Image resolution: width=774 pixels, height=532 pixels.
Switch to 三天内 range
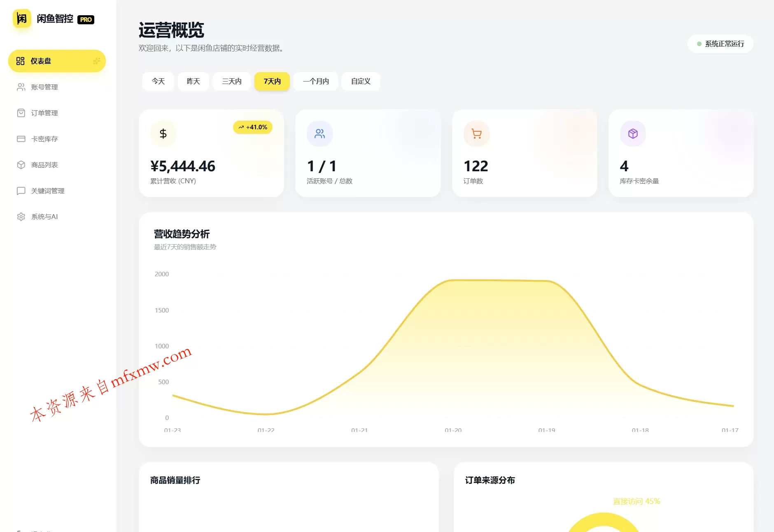pos(231,81)
